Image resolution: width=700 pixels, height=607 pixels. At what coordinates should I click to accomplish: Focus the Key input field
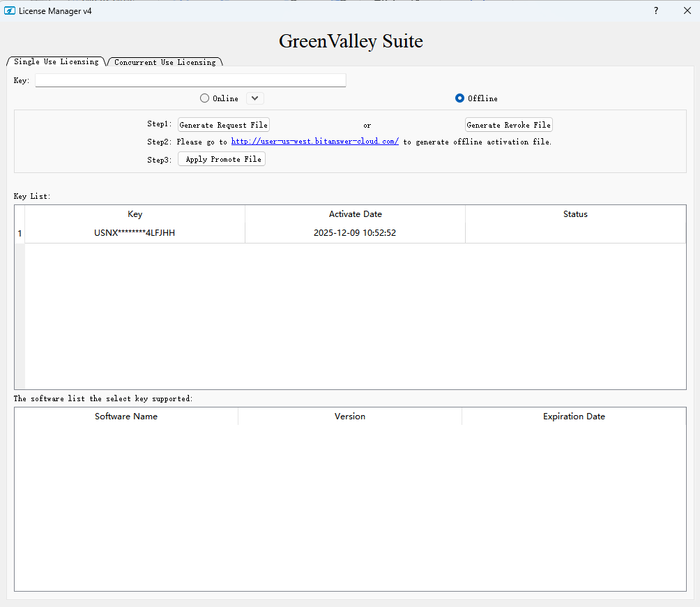(x=190, y=80)
